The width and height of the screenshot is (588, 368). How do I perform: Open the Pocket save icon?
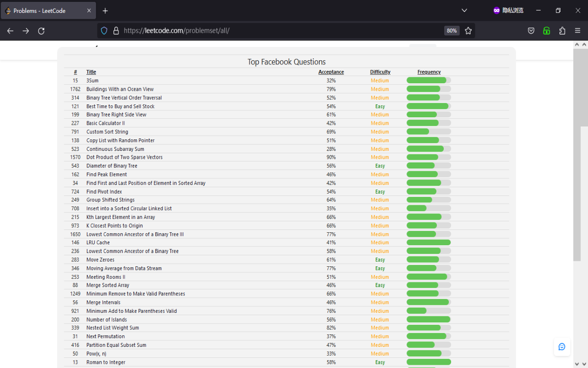point(531,31)
